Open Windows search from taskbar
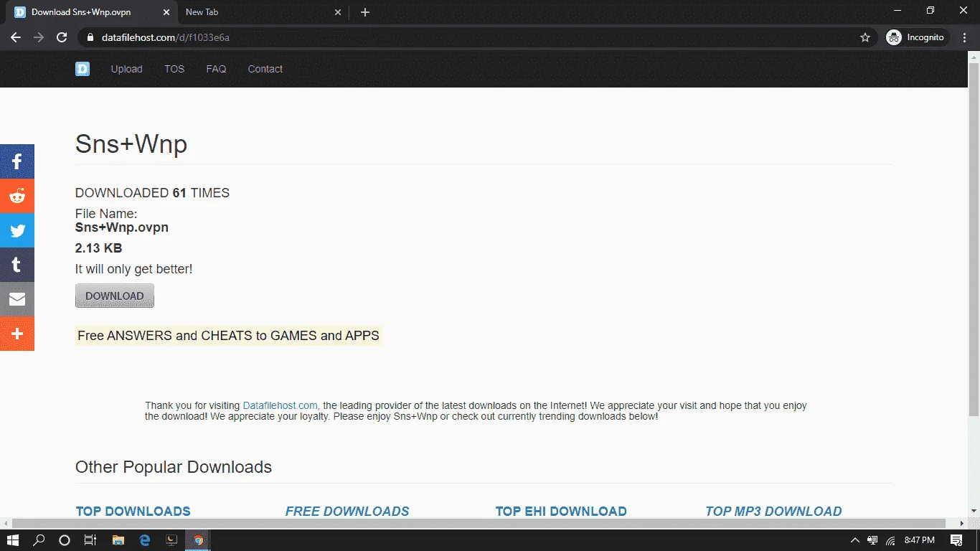Screen dimensions: 980x551 coord(39,540)
